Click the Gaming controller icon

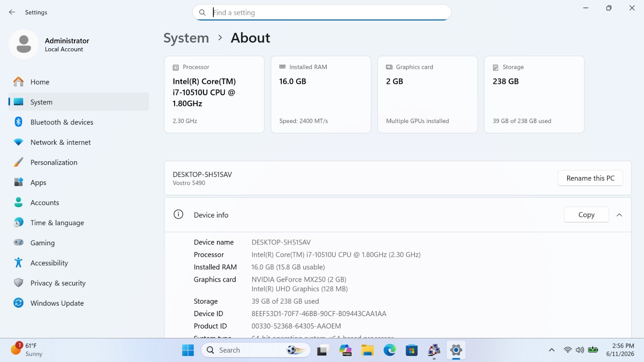click(19, 243)
